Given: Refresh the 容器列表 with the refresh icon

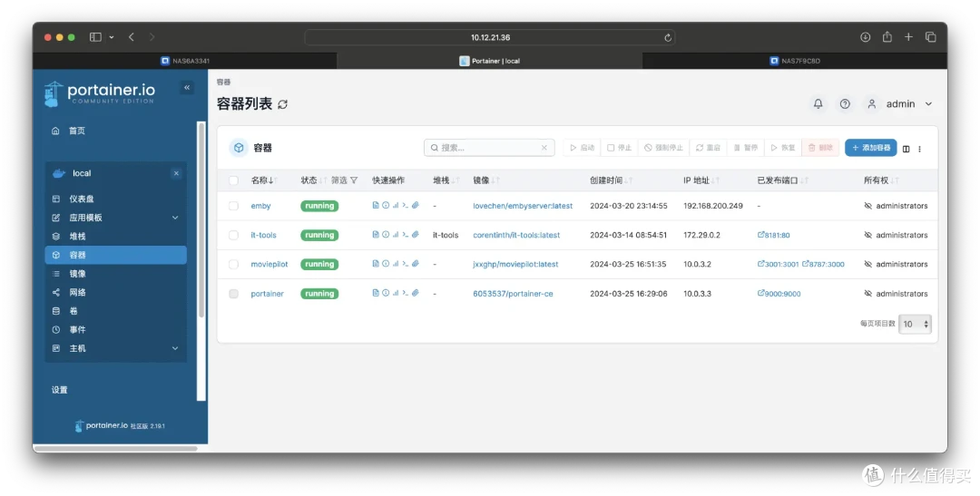Looking at the screenshot, I should click(x=282, y=104).
